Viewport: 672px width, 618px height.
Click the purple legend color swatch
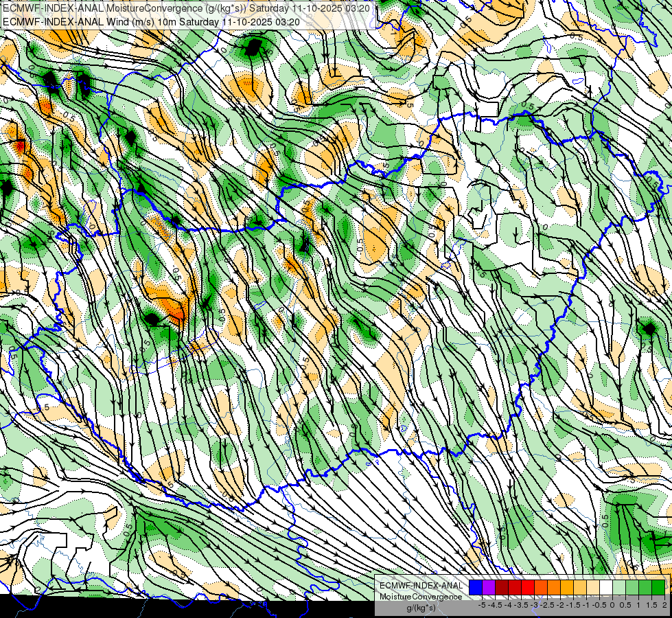(489, 587)
